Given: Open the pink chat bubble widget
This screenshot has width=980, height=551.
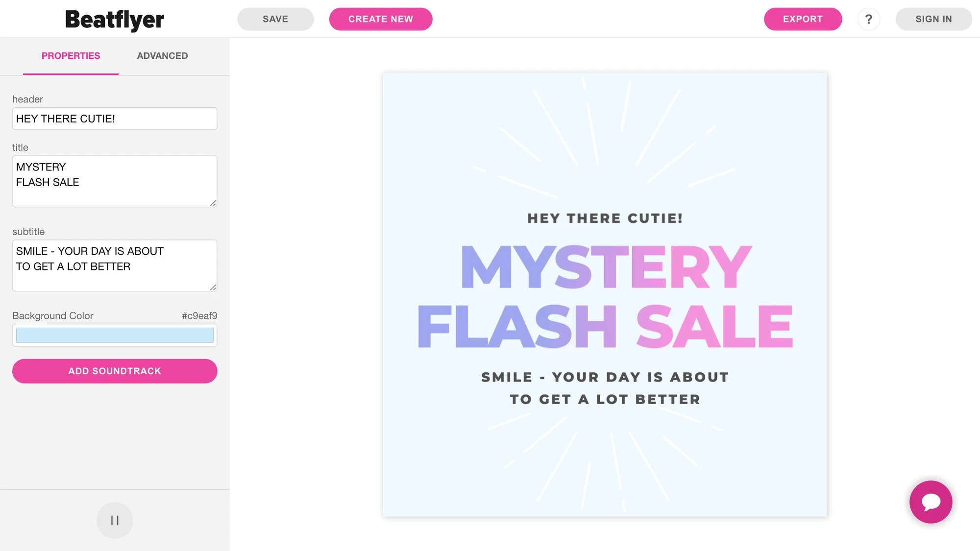Looking at the screenshot, I should pos(931,502).
